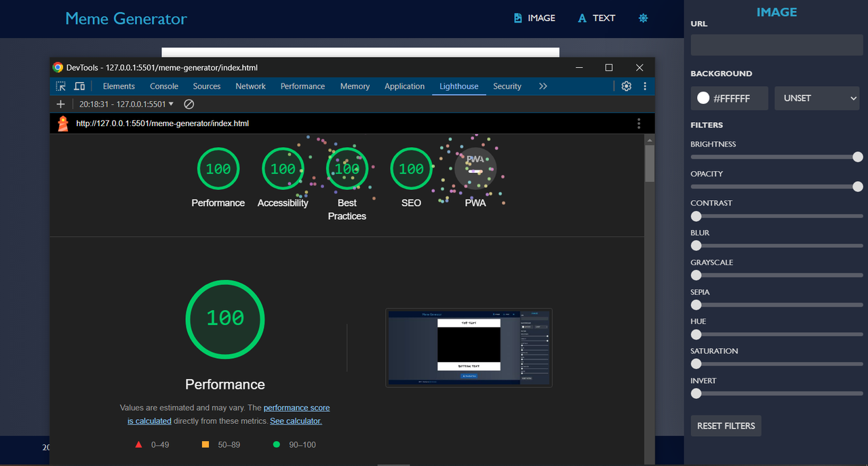The height and width of the screenshot is (466, 868).
Task: Show more DevTools tabs chevron
Action: [x=542, y=86]
